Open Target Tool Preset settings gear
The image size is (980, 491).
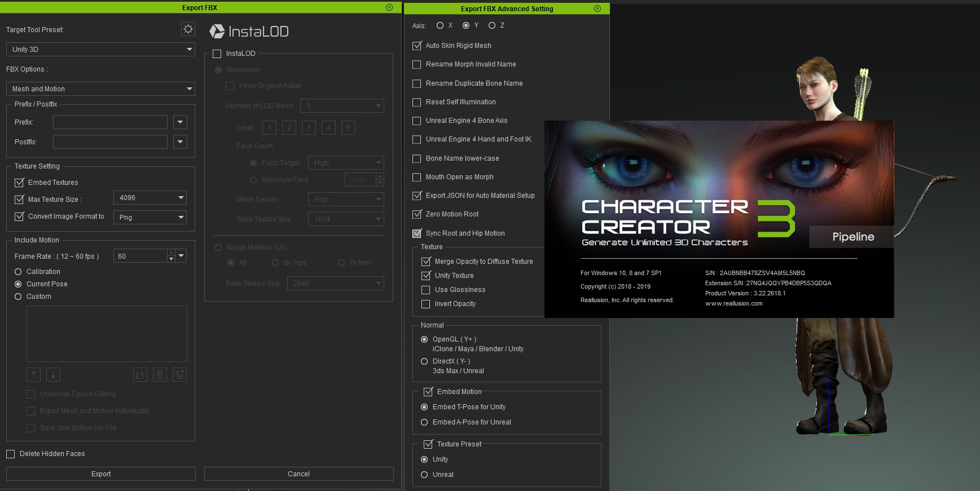pyautogui.click(x=188, y=29)
